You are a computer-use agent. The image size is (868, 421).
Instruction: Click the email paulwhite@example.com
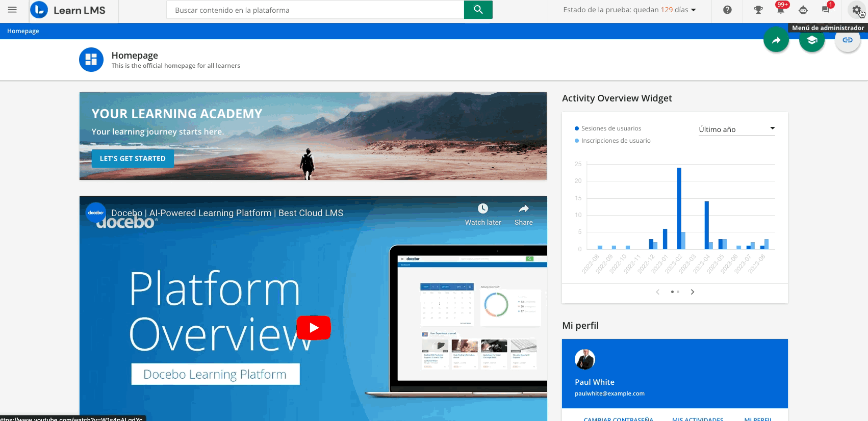[x=609, y=393]
